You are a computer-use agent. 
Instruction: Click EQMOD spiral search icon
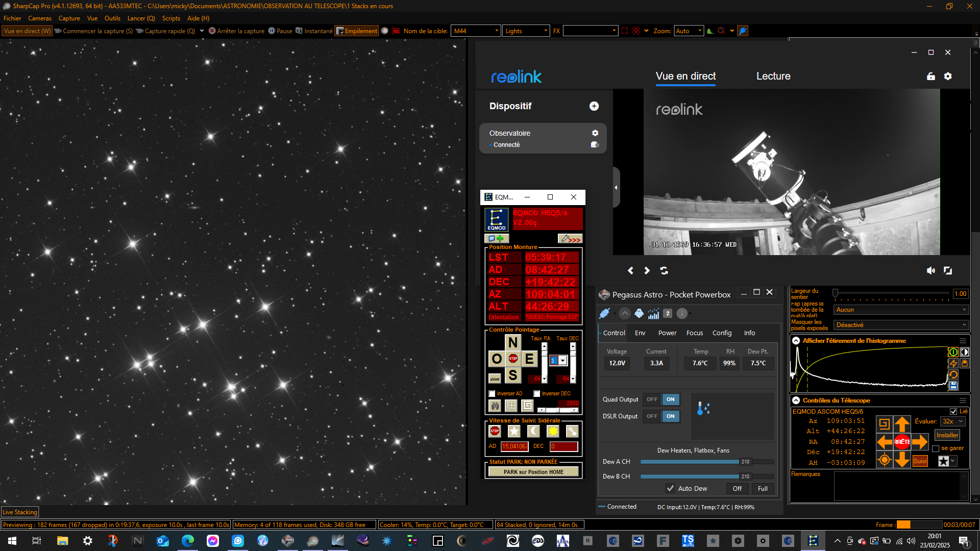click(x=527, y=406)
